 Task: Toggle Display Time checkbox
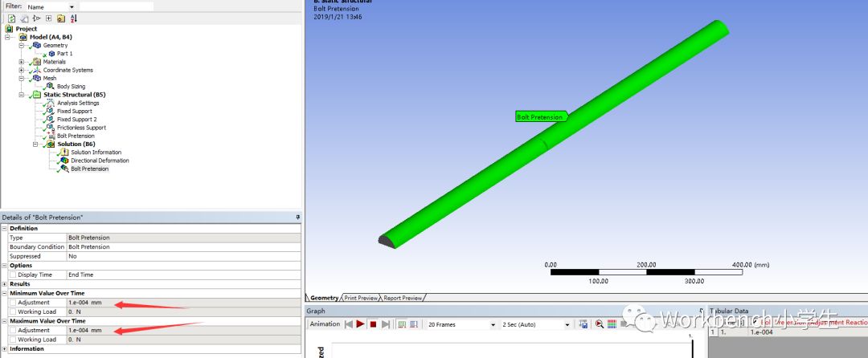tap(13, 275)
